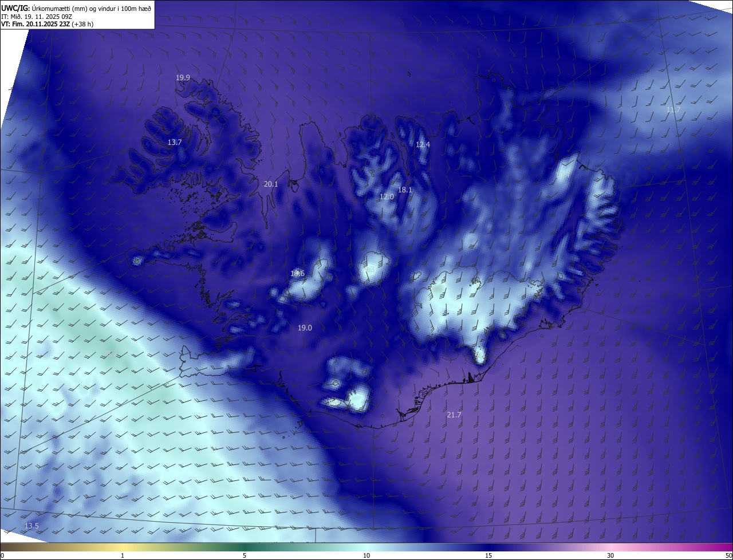Click the 11.7 value label
The image size is (733, 560).
[673, 109]
